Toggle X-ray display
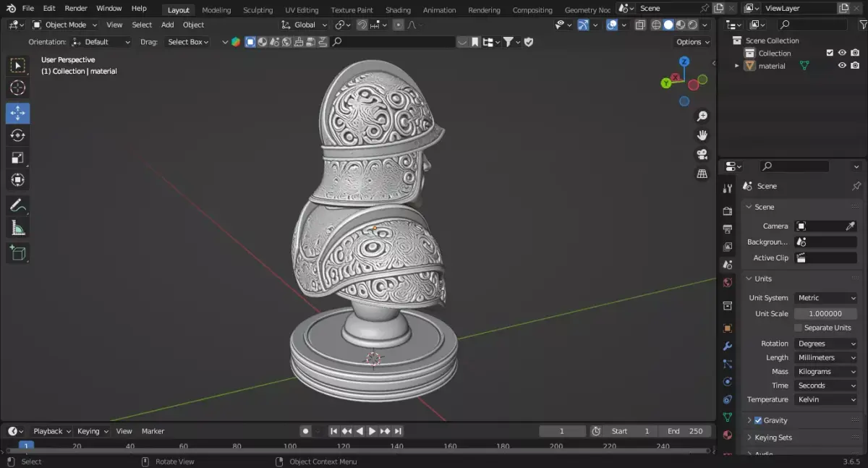 point(640,25)
